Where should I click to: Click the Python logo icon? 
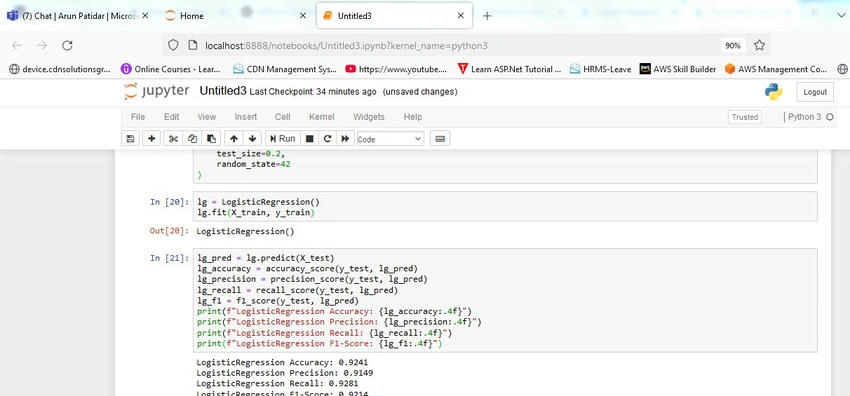(774, 92)
